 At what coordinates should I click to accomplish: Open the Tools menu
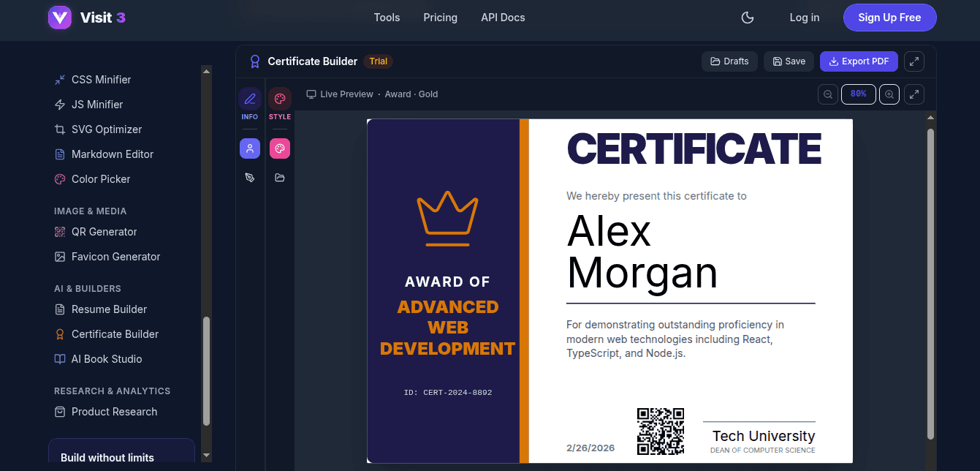click(387, 18)
